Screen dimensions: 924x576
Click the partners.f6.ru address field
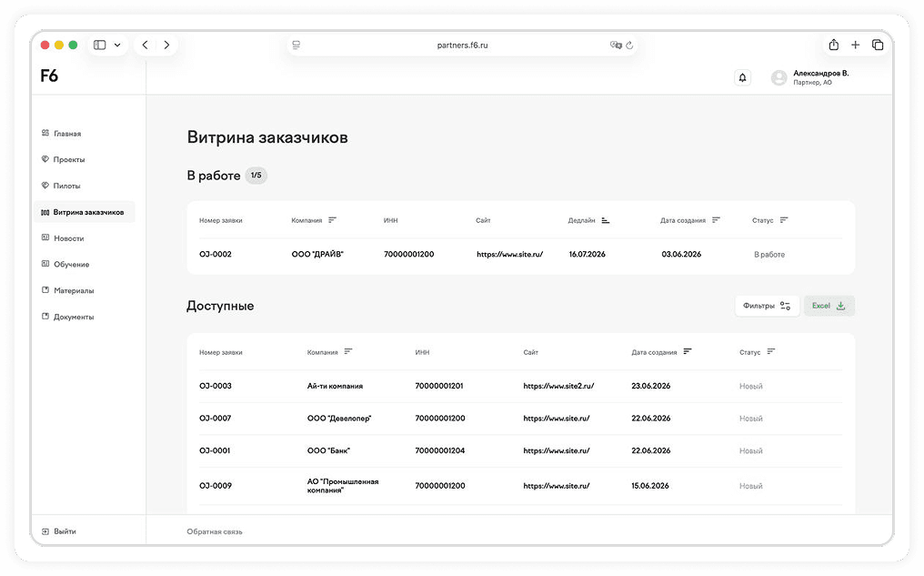[462, 45]
